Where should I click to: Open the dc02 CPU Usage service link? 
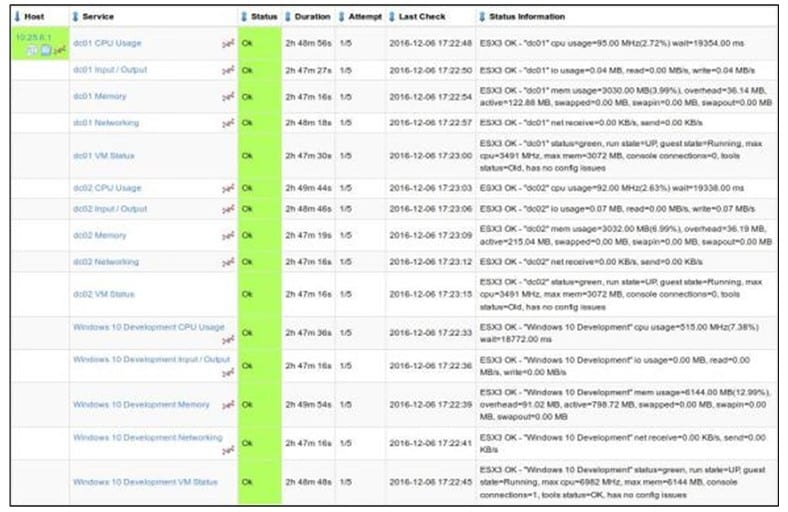coord(107,188)
